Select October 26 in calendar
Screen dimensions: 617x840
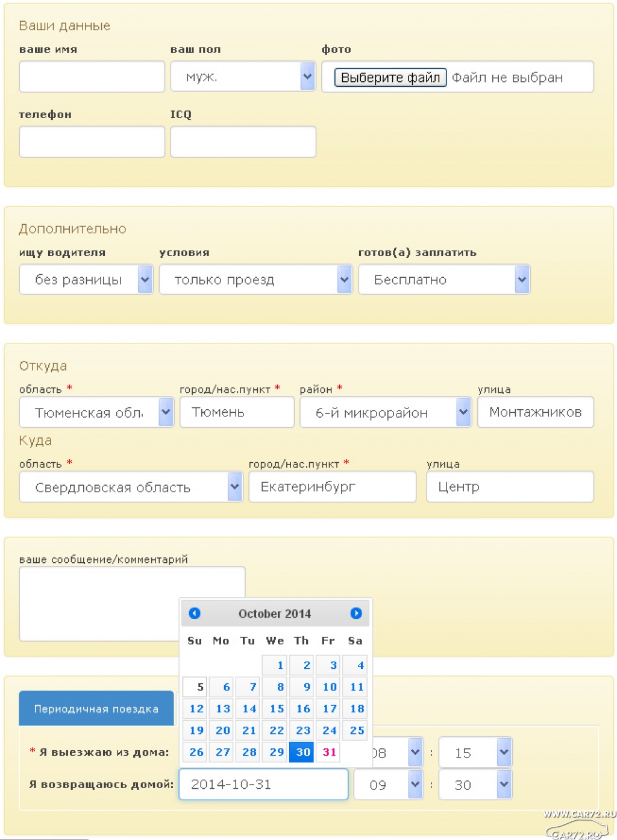195,752
